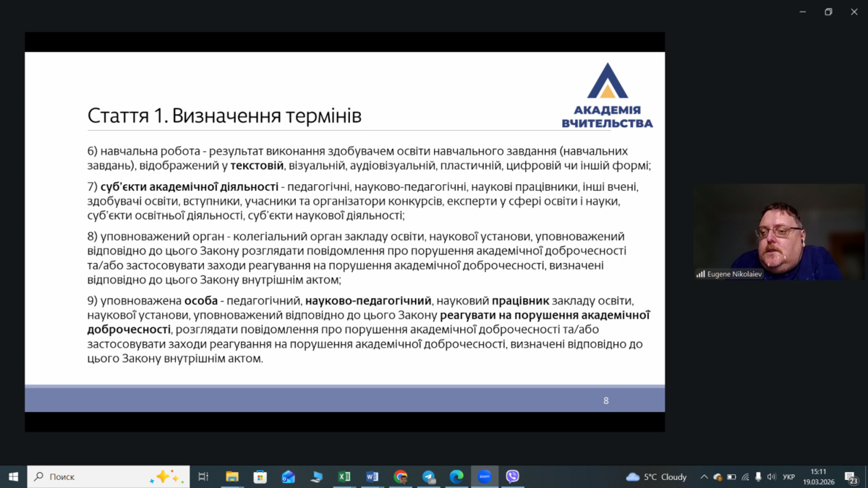
Task: Select Eugene Nikolaiev's video thumbnail
Action: coord(779,232)
